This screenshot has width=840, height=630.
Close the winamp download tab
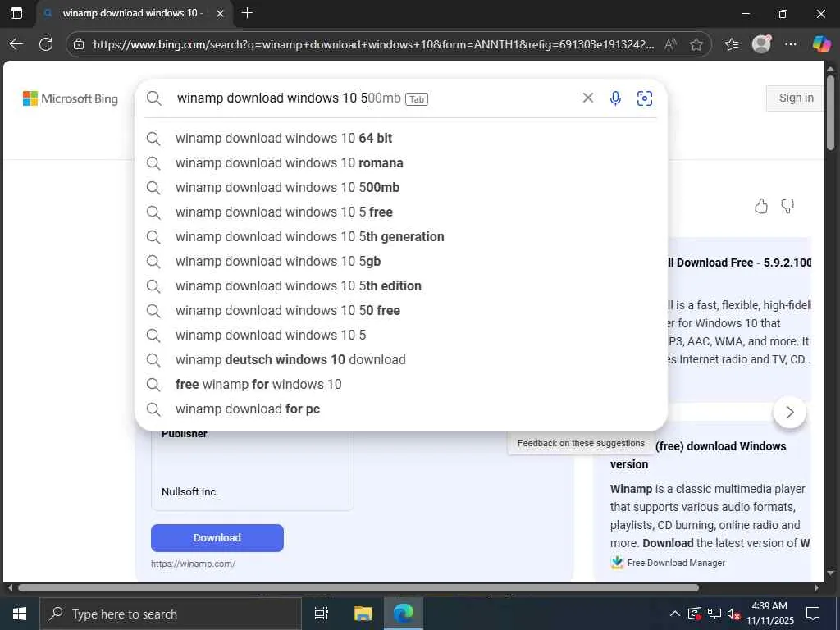(220, 13)
